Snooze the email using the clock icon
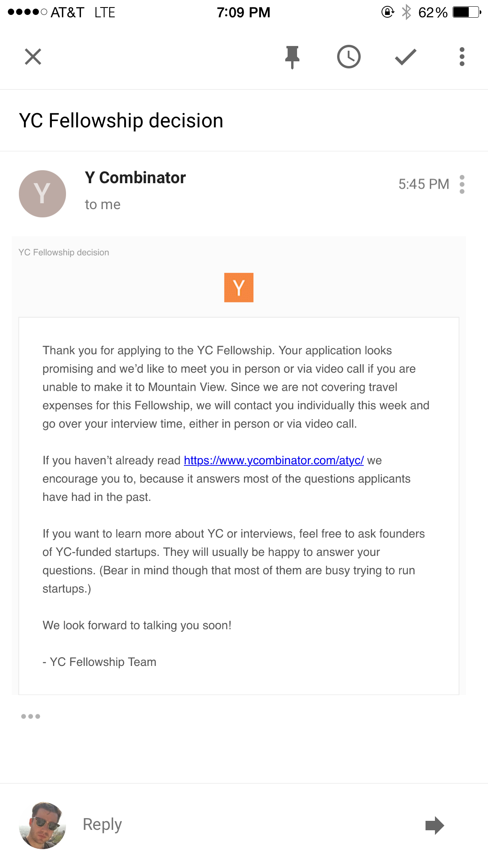 [349, 57]
